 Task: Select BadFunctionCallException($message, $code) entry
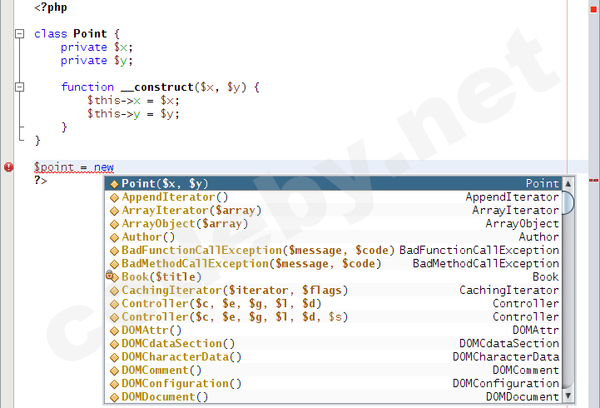click(333, 250)
